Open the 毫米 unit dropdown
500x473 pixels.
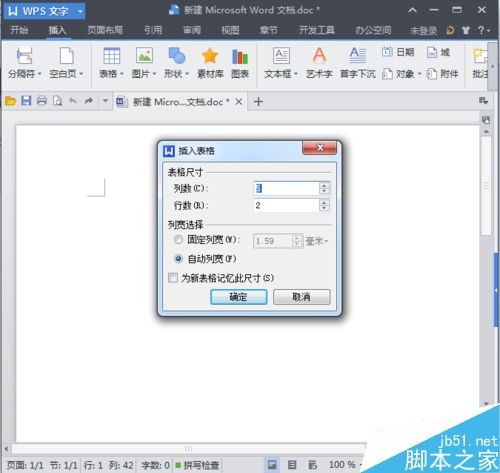(317, 241)
